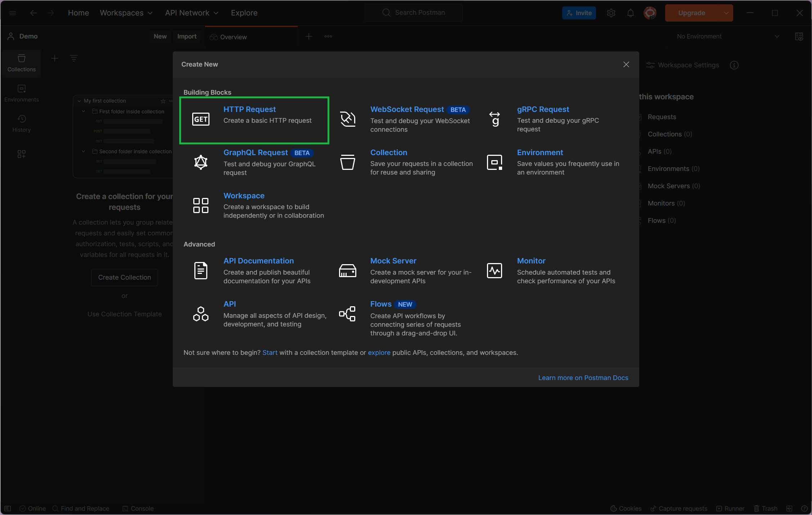Open the History sidebar panel

click(x=22, y=124)
